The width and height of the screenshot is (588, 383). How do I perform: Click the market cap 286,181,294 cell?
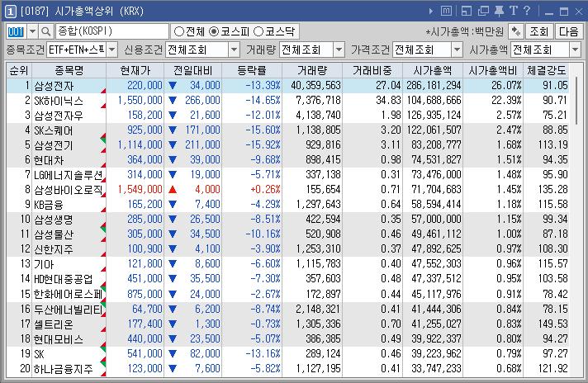coord(434,85)
